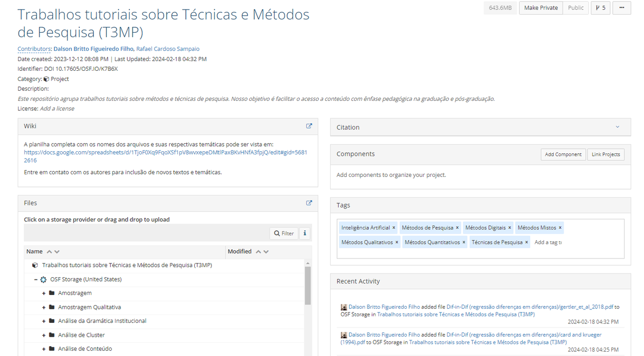Expand the Análise de Conteúdo folder
Screen dimensions: 644x356
44,349
